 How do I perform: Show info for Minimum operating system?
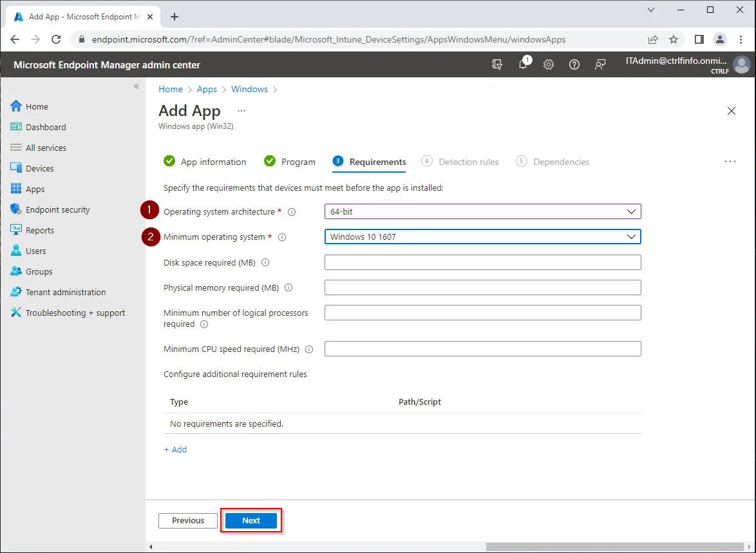pos(282,237)
